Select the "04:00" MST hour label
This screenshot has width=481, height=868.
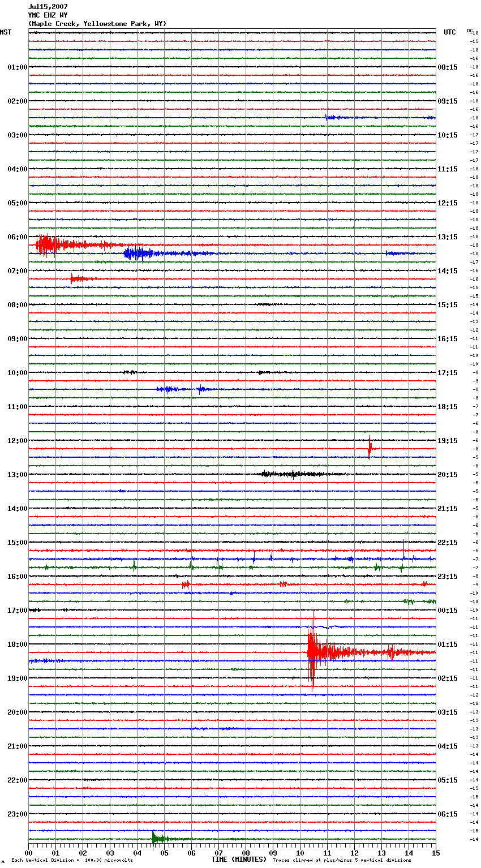tap(17, 169)
